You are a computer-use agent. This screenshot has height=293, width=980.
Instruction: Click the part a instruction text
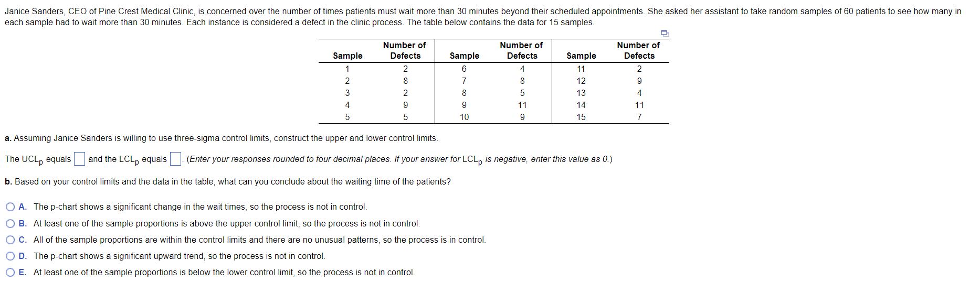coord(222,138)
